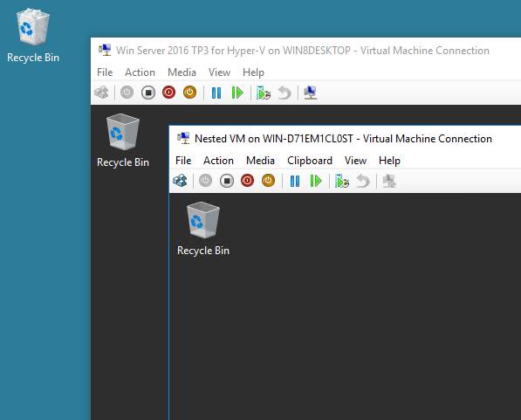
Task: Open the View menu of Win Server 2016 window
Action: [219, 72]
